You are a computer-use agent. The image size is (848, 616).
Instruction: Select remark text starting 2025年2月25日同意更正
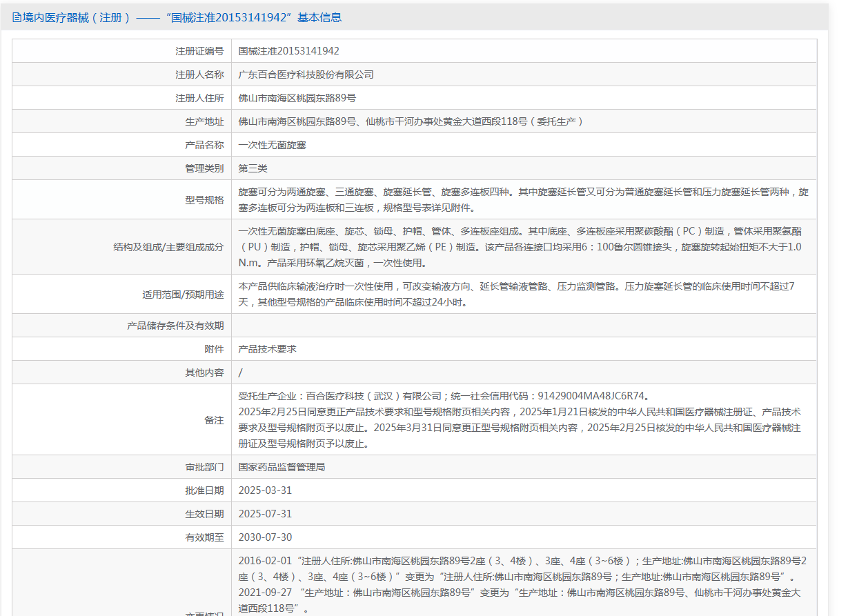point(519,428)
